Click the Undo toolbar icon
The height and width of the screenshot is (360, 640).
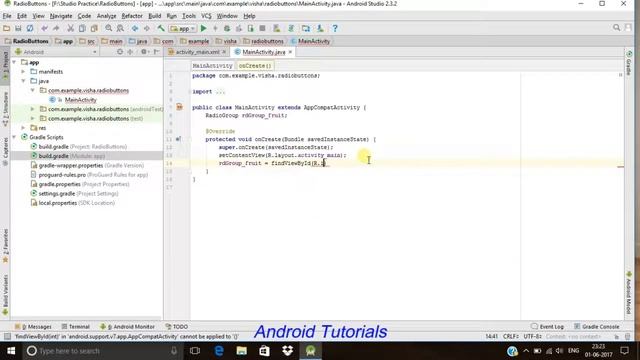44,28
